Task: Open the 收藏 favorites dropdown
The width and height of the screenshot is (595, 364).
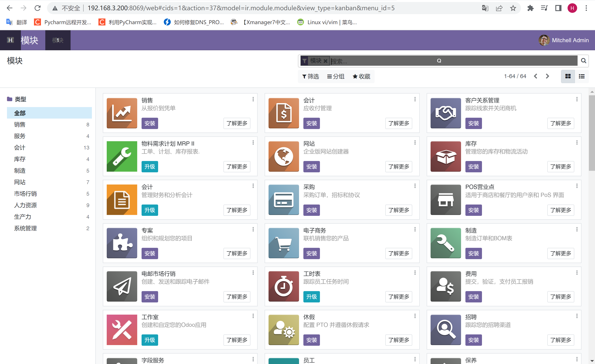Action: click(361, 76)
